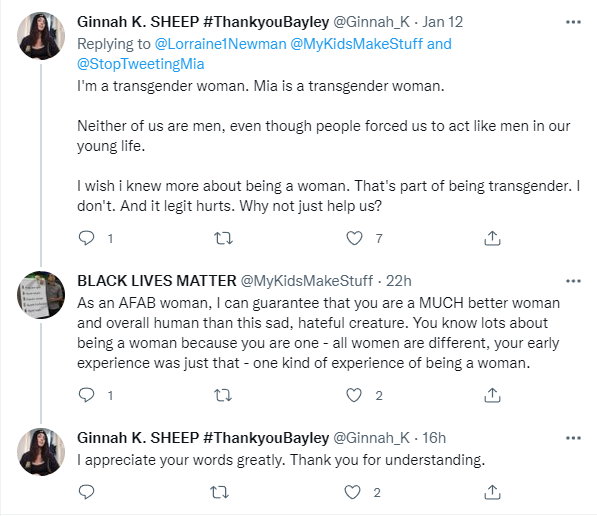
Task: Reply to Ginnah's Jan 12 tweet
Action: (86, 238)
